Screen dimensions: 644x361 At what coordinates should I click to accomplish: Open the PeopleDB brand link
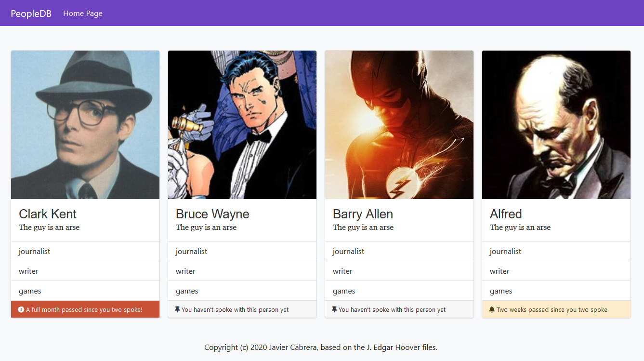(31, 13)
